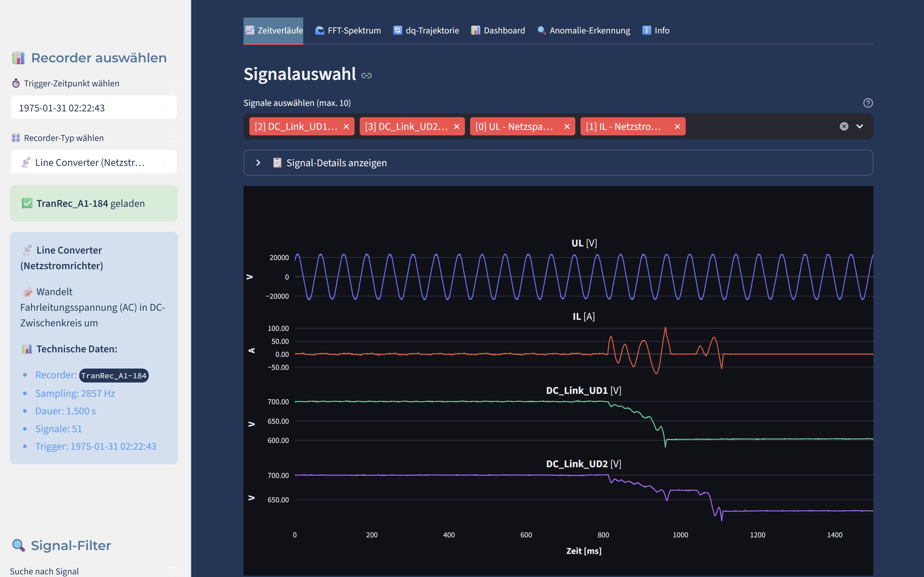Screen dimensions: 924x577
Task: Open the signal multiselect dropdown arrow
Action: click(859, 126)
